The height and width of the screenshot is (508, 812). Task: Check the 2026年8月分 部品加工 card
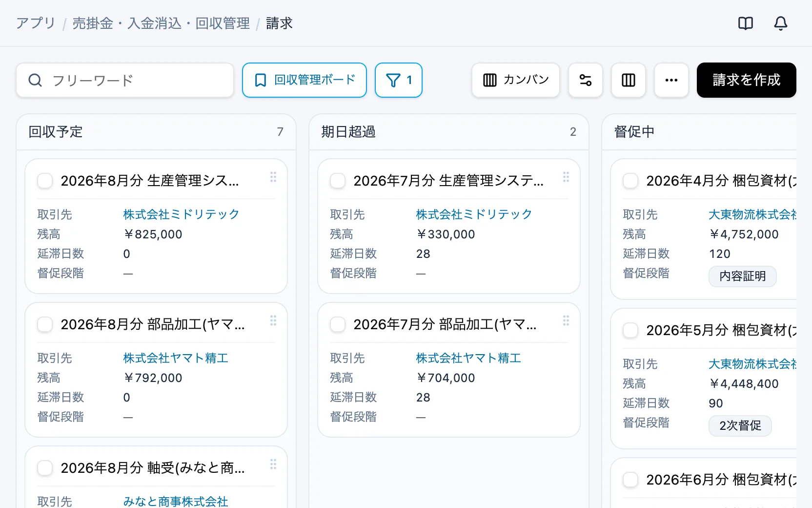pos(45,324)
